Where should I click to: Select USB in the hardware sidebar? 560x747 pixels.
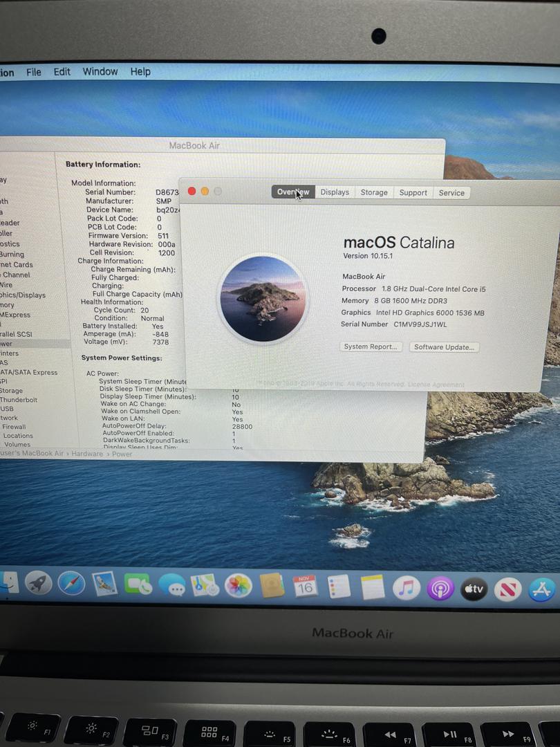[7, 409]
